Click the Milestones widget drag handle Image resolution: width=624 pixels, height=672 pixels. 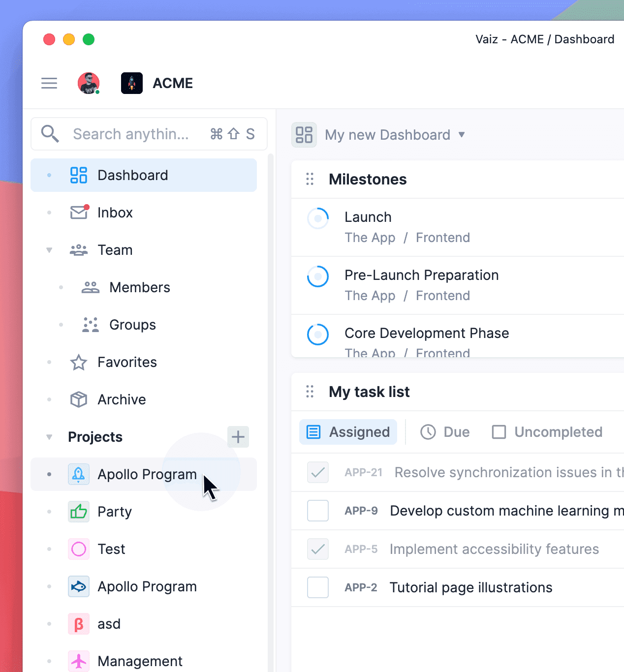310,179
